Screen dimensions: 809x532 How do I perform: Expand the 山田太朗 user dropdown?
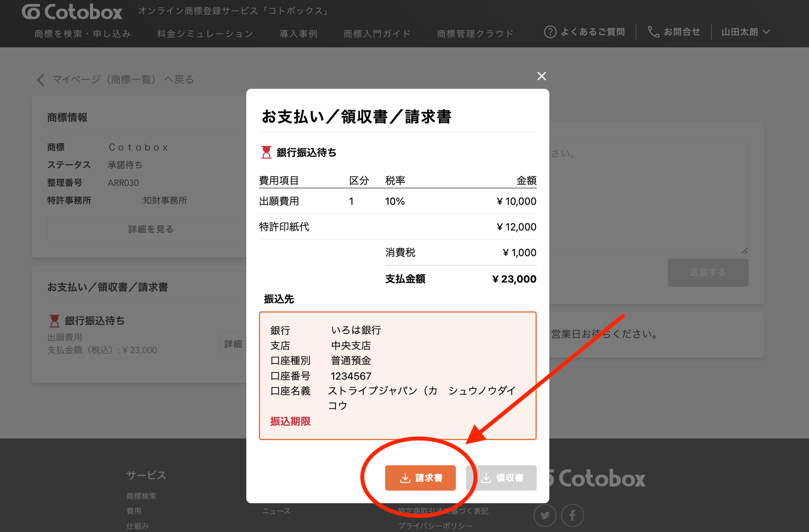pos(745,32)
